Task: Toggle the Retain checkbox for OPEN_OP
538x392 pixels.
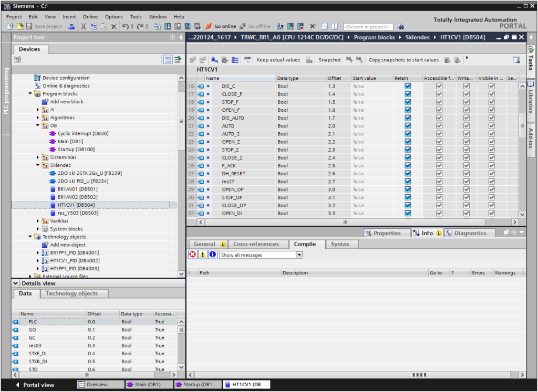Action: tap(408, 189)
